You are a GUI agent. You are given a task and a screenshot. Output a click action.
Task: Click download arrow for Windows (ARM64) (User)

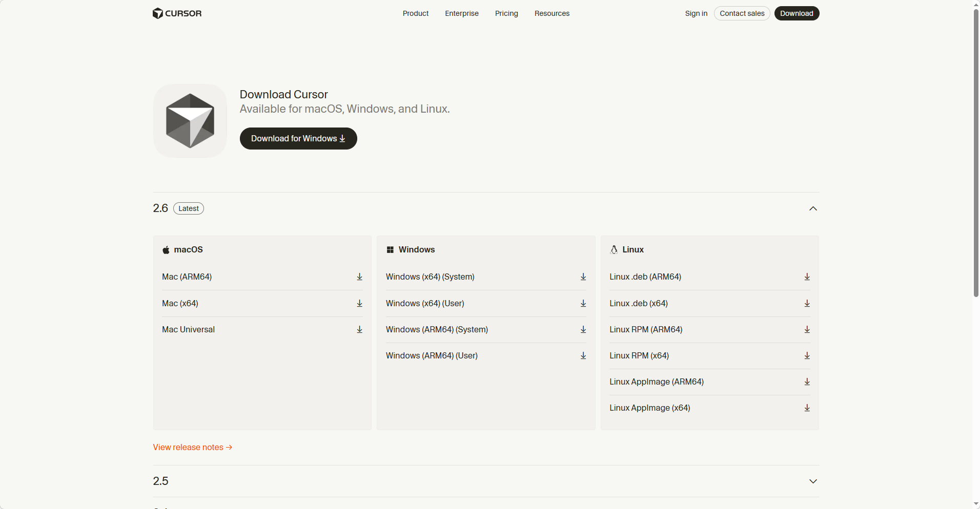click(x=583, y=356)
